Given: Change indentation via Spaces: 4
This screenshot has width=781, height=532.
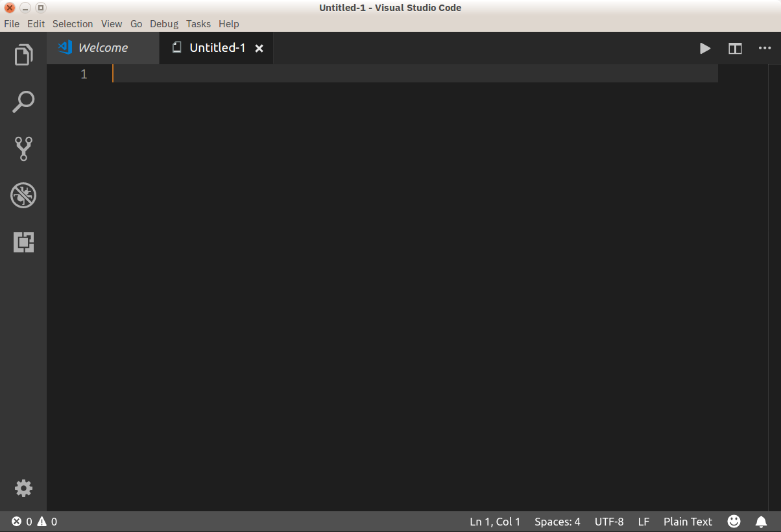Looking at the screenshot, I should 557,521.
